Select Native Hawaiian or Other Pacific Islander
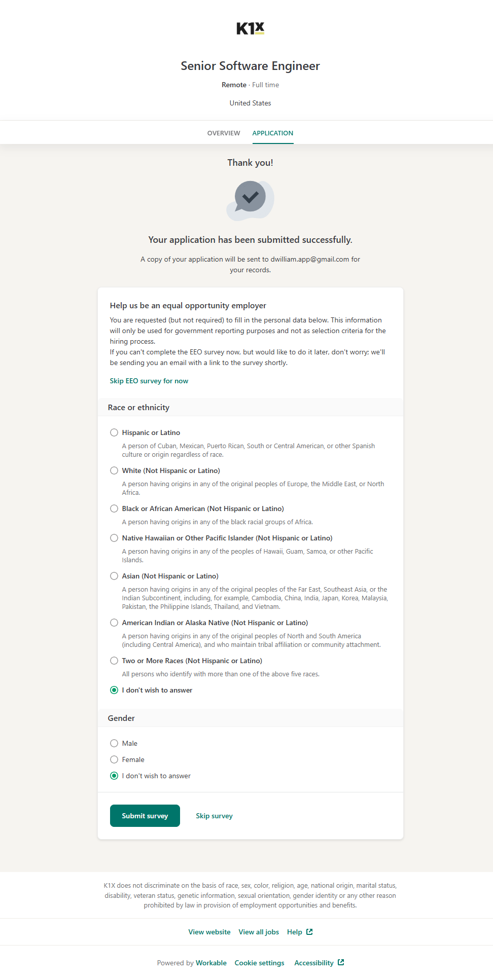This screenshot has width=493, height=980. (x=114, y=538)
